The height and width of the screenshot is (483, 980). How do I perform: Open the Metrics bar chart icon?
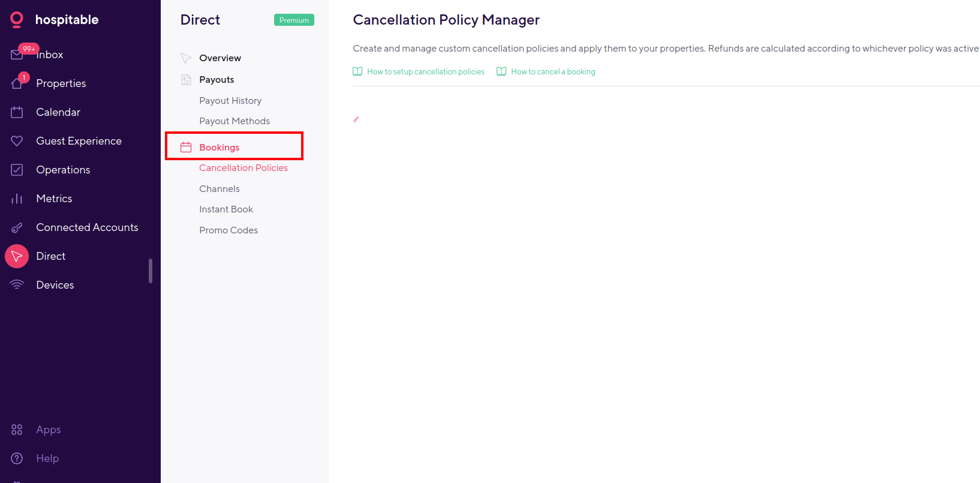[17, 199]
